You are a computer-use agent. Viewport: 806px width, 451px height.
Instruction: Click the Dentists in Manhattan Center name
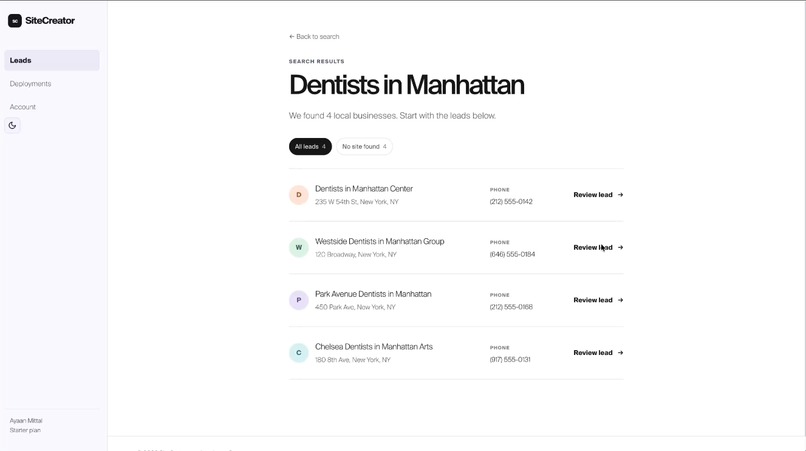pos(364,189)
